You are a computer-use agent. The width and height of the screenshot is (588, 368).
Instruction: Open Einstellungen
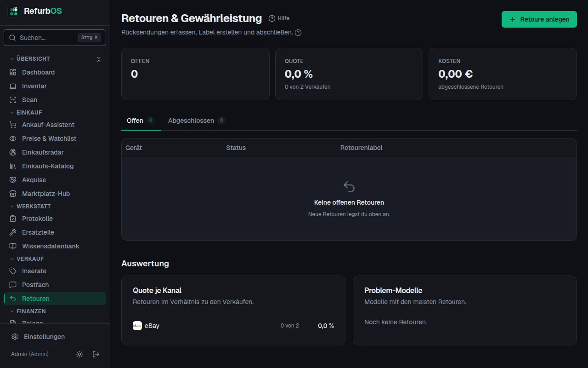[55, 337]
